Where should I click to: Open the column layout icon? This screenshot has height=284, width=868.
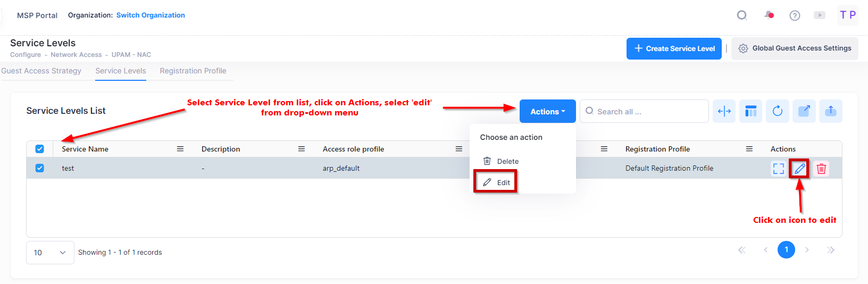(x=750, y=111)
